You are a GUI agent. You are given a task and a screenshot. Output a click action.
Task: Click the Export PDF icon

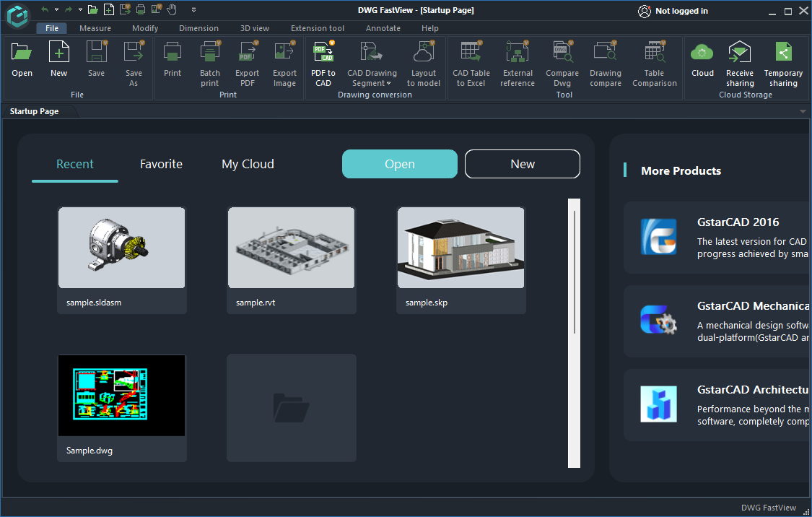point(248,52)
